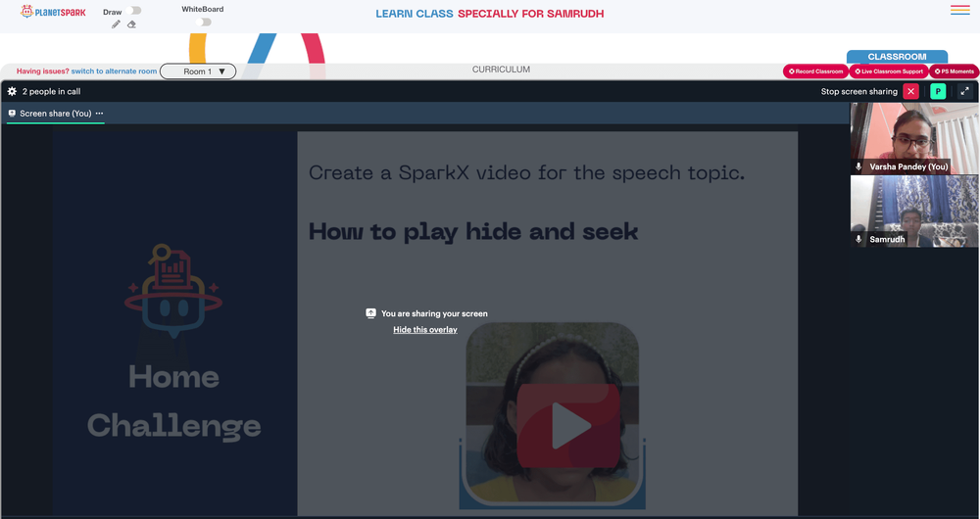Click the screen sharing indicator icon
The image size is (980, 519).
coord(370,313)
